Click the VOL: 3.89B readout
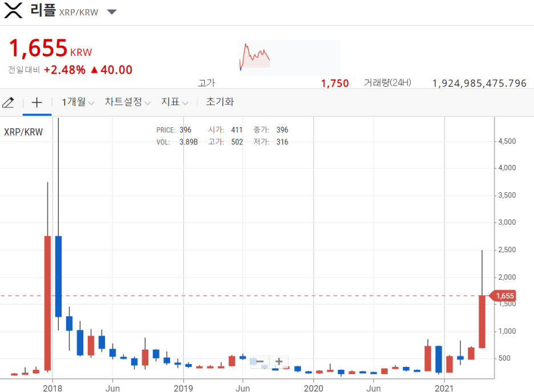 point(177,142)
